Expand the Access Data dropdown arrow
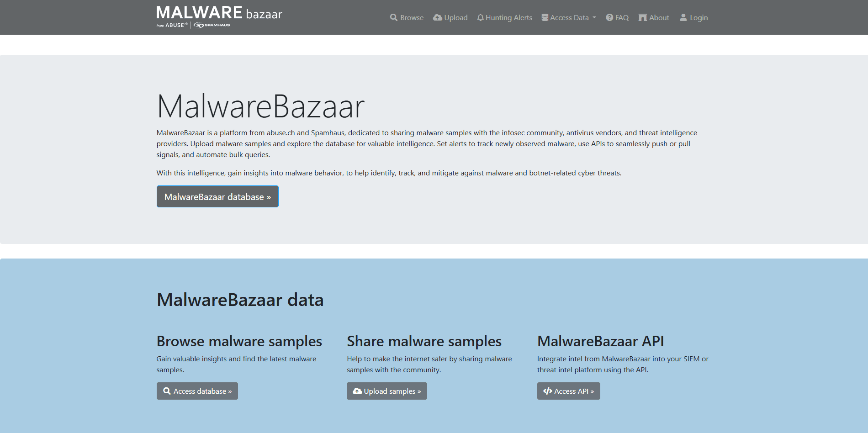868x433 pixels. [x=594, y=18]
